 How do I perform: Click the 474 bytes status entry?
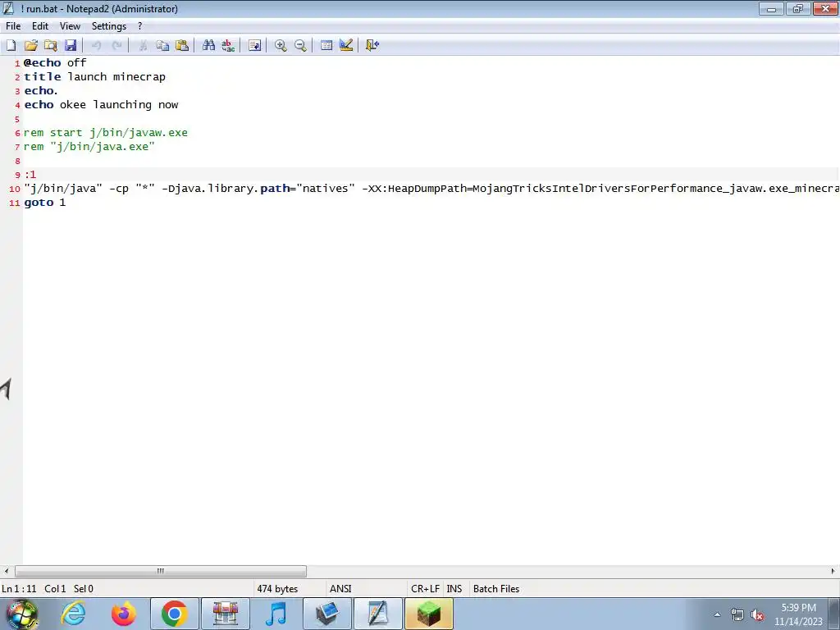[277, 589]
